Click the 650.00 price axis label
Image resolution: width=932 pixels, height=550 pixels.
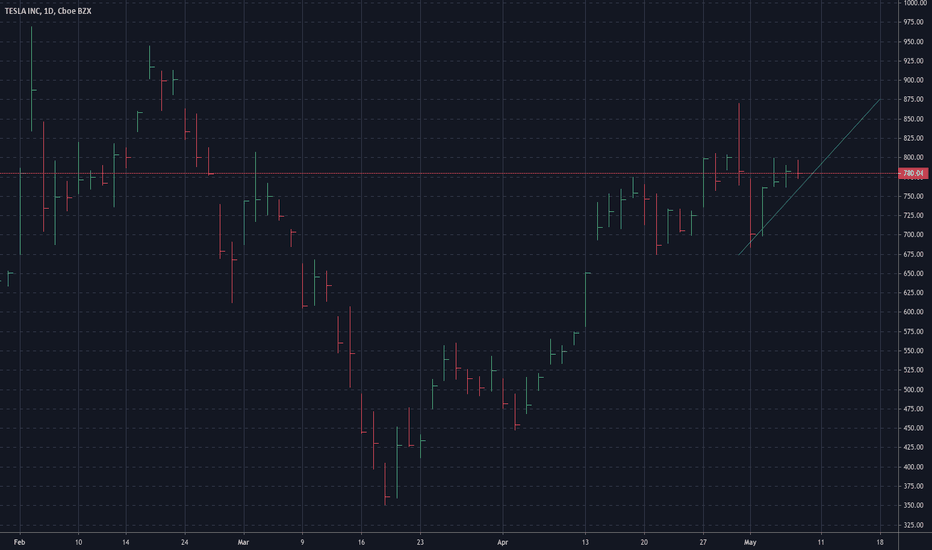click(x=913, y=274)
